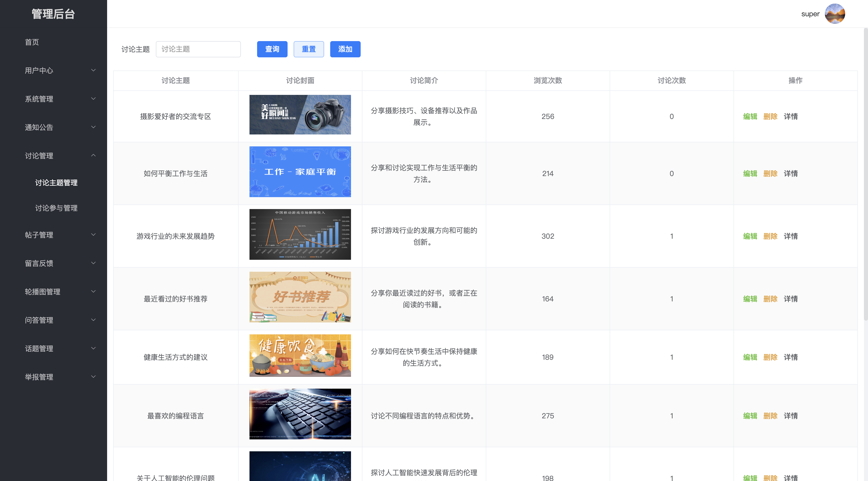View details of 最喜欢的编程语言 topic

[791, 416]
